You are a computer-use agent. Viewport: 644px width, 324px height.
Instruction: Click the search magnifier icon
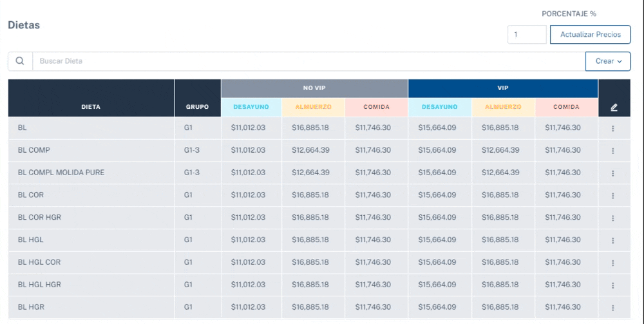20,61
